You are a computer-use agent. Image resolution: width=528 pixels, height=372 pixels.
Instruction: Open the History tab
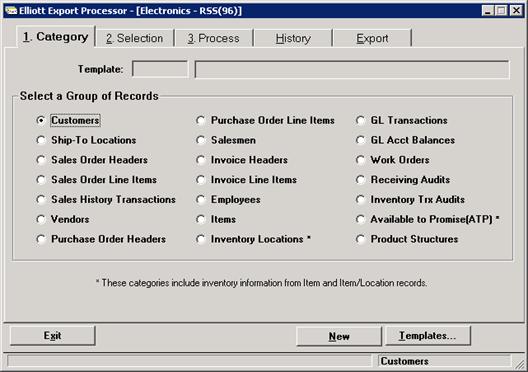[293, 38]
